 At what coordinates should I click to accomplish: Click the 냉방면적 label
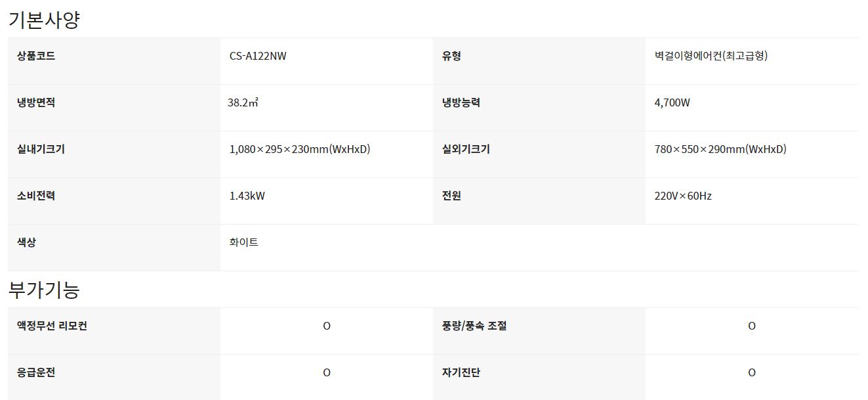(36, 102)
